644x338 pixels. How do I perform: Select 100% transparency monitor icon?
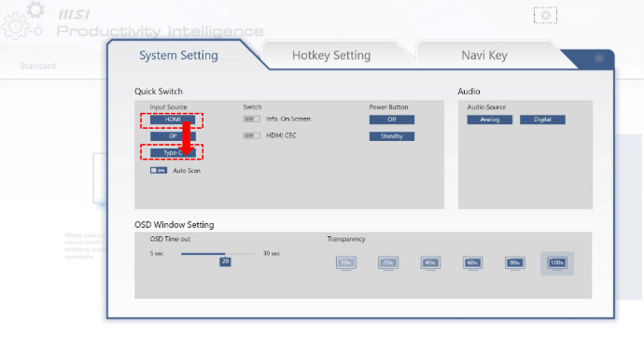pyautogui.click(x=557, y=263)
